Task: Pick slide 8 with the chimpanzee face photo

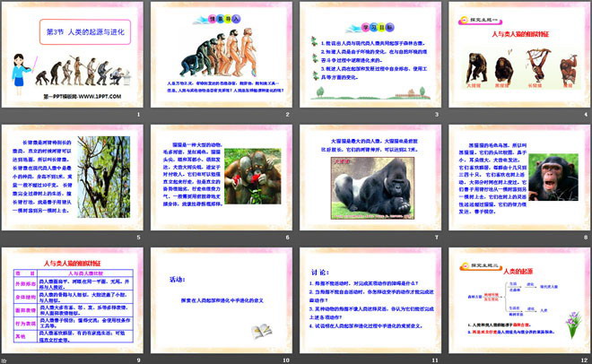Action: (x=519, y=178)
